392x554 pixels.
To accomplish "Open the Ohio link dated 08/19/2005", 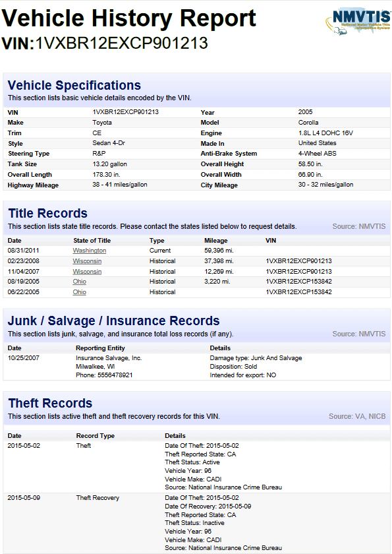I will 79,282.
